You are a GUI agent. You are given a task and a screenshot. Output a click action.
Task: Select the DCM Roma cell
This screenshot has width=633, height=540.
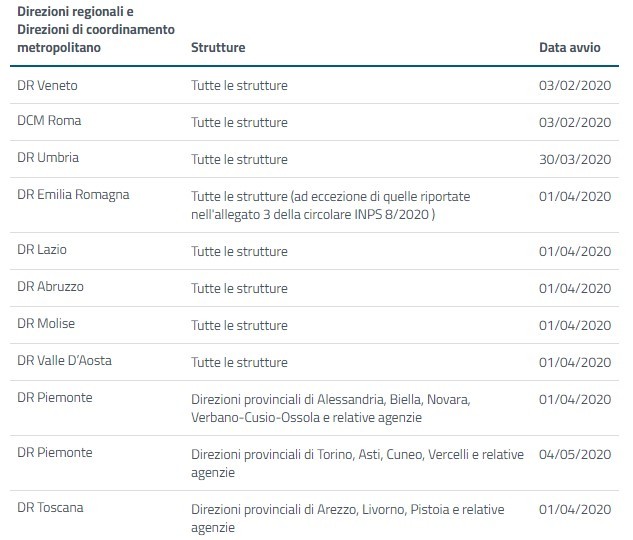49,122
